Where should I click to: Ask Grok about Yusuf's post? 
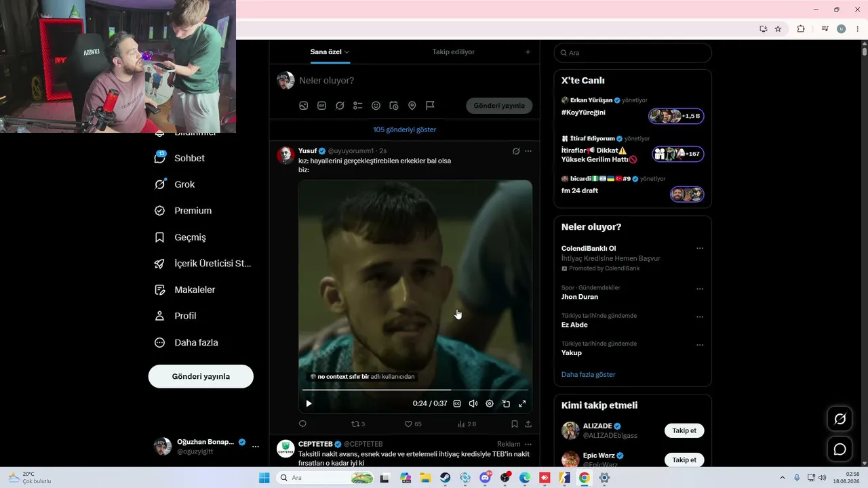[516, 151]
